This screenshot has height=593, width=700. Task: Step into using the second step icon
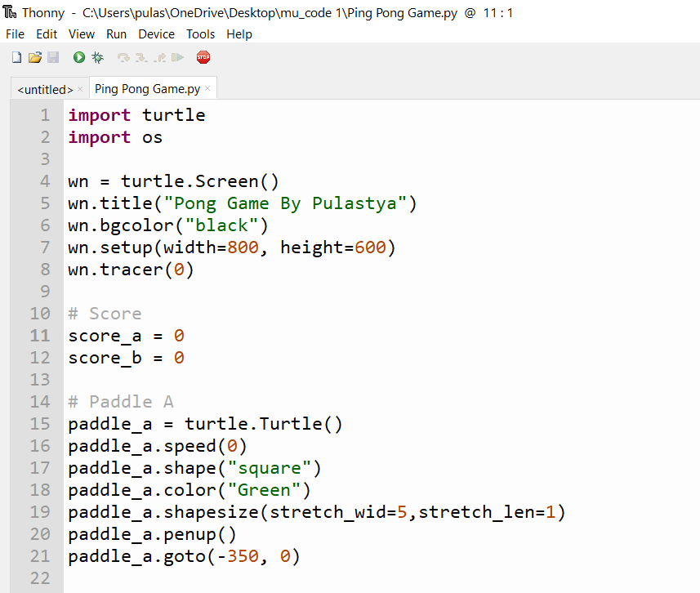tap(140, 57)
